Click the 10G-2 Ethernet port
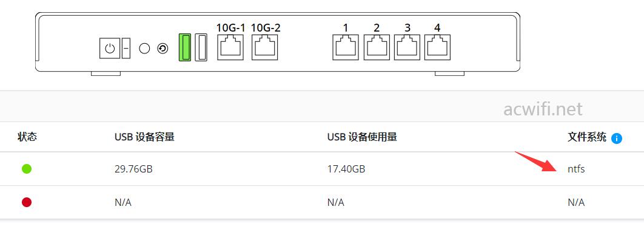 point(265,47)
